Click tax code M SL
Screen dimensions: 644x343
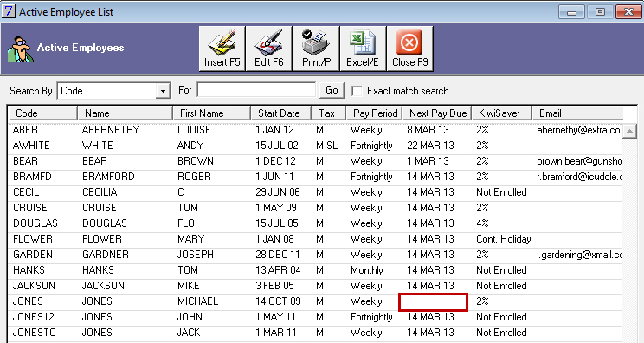[x=327, y=146]
